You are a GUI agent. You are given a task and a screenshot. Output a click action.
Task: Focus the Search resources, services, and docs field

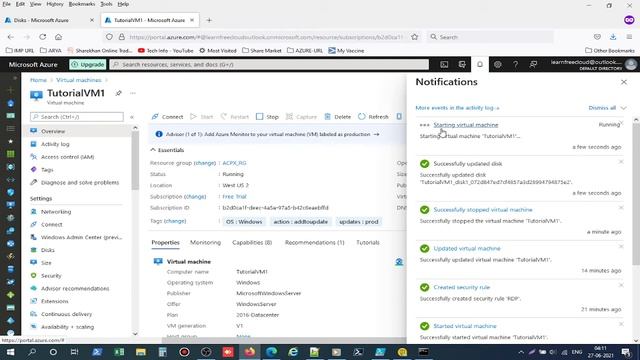pos(269,64)
